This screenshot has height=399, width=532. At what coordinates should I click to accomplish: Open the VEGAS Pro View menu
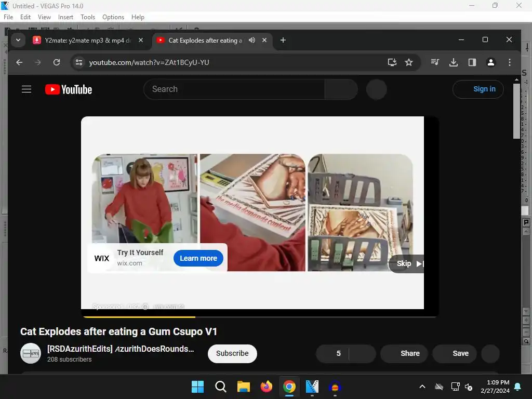45,17
